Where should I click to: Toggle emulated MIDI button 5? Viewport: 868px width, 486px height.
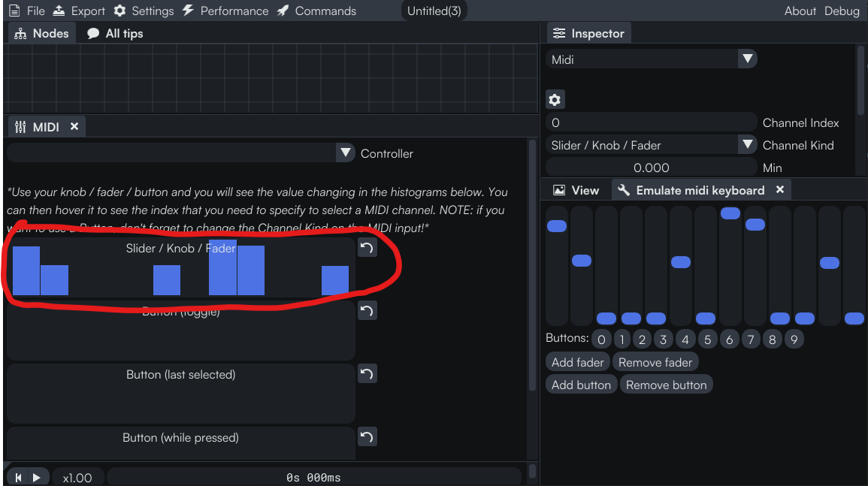[707, 340]
